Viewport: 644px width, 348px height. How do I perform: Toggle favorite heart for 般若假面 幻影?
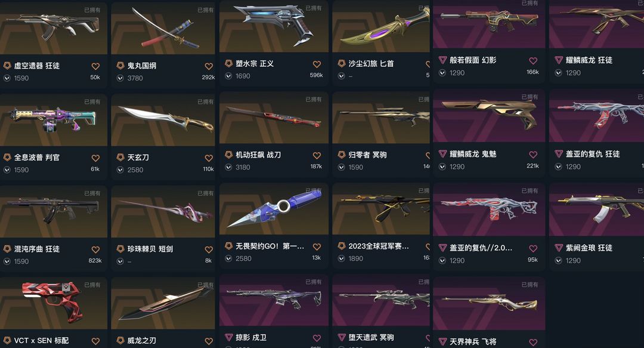tap(533, 60)
